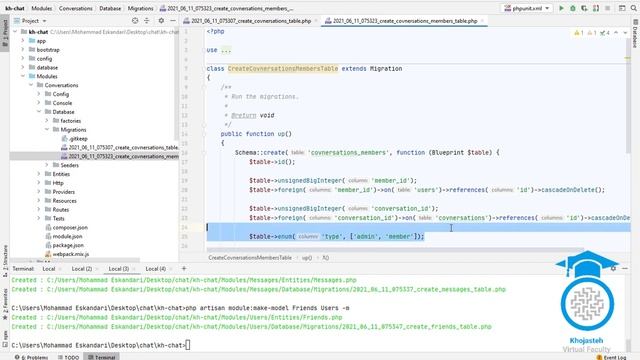Select the Seeders folder
The height and width of the screenshot is (360, 640).
click(69, 165)
